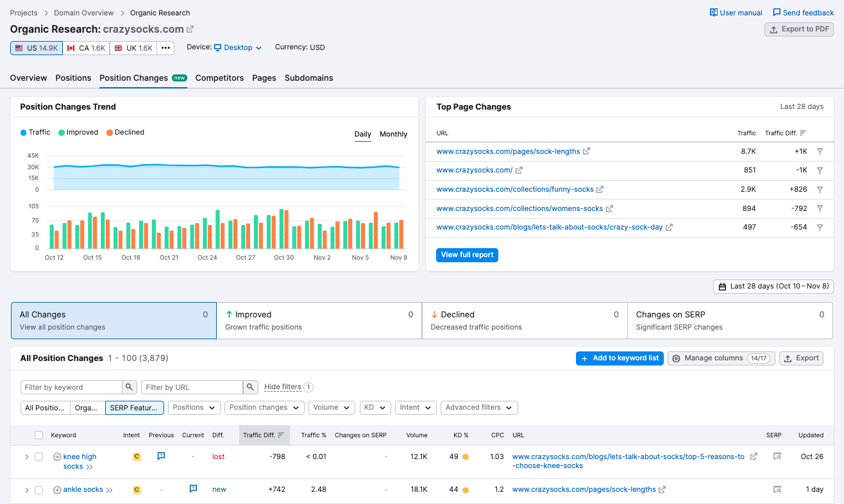
Task: Select Improved changes card
Action: [x=319, y=321]
